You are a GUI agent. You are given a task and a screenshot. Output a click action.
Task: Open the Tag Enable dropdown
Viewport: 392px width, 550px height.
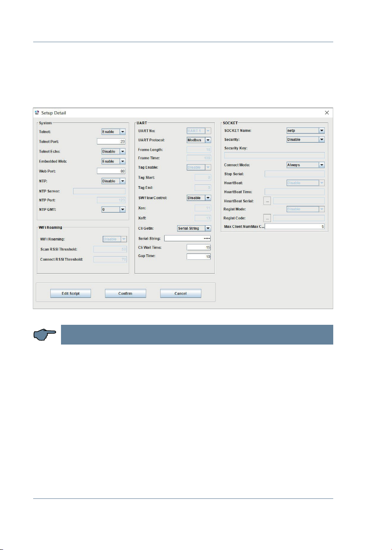199,167
